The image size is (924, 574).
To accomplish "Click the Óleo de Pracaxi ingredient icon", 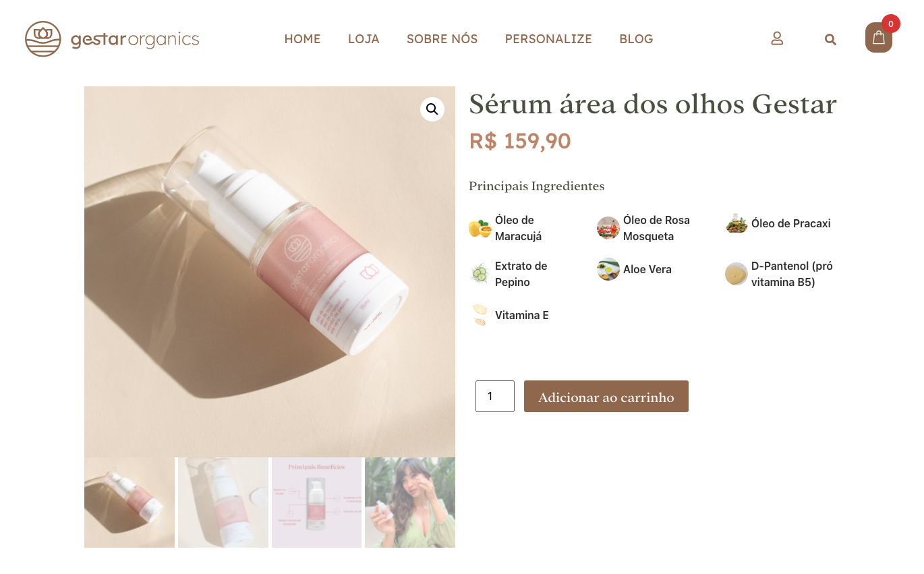I will (737, 224).
